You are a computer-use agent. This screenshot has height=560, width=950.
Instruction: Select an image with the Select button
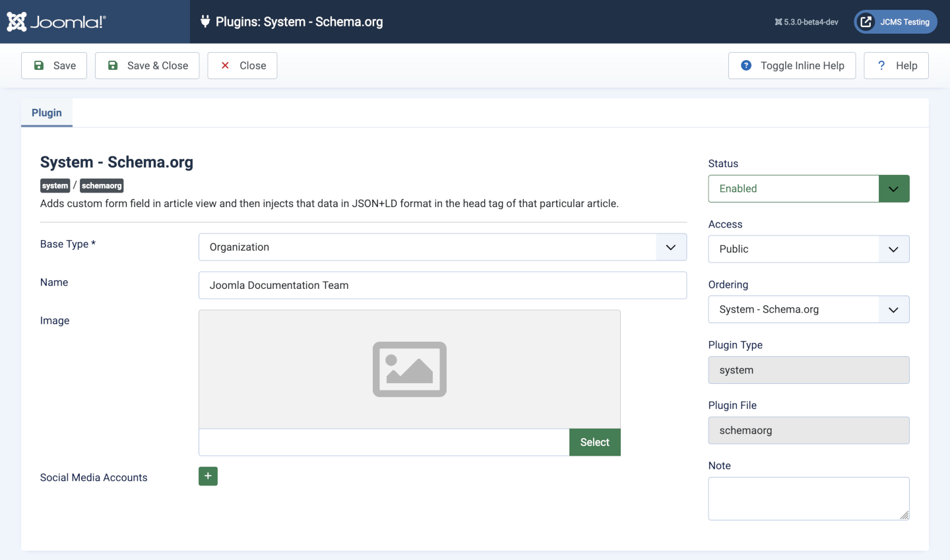click(594, 442)
